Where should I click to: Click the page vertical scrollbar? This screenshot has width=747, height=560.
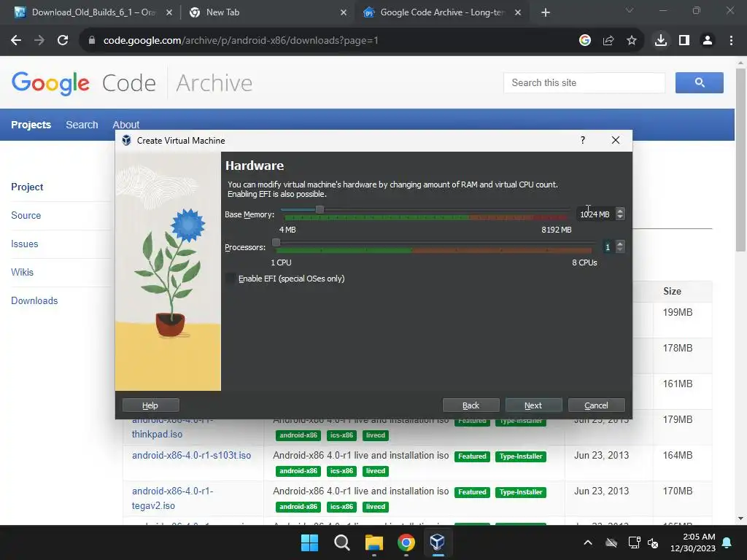(740, 160)
